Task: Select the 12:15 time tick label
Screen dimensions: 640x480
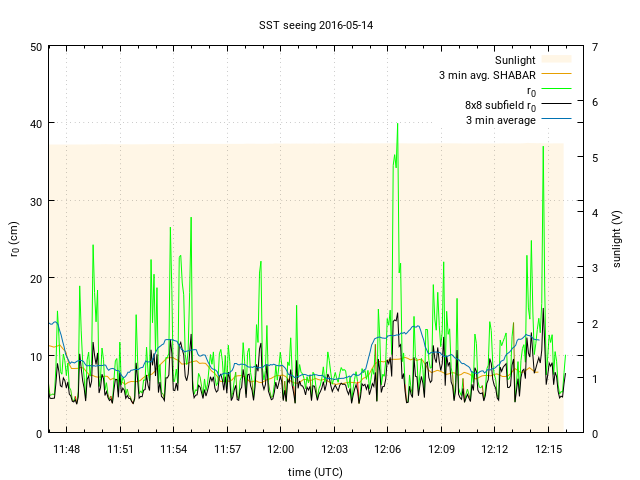Action: click(x=548, y=450)
